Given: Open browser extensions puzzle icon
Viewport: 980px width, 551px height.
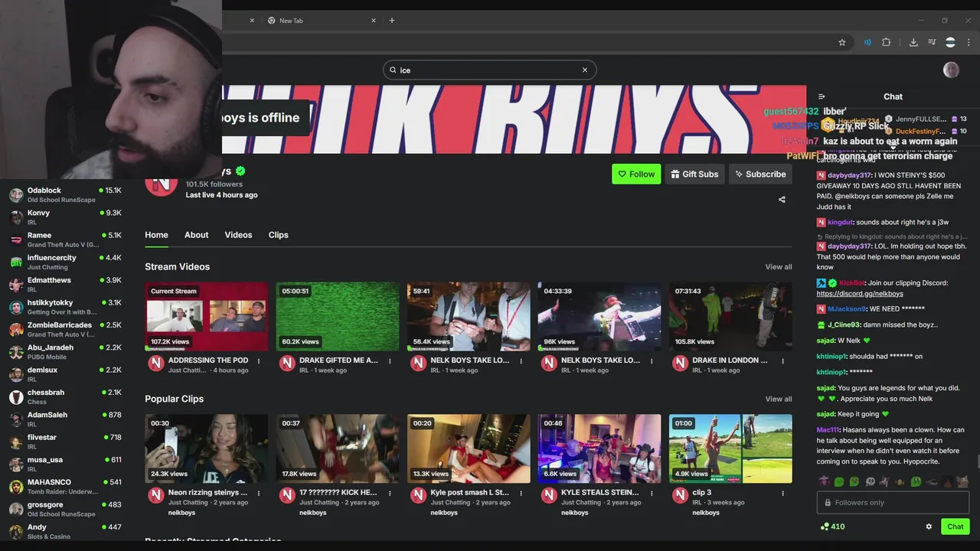Looking at the screenshot, I should pyautogui.click(x=887, y=42).
